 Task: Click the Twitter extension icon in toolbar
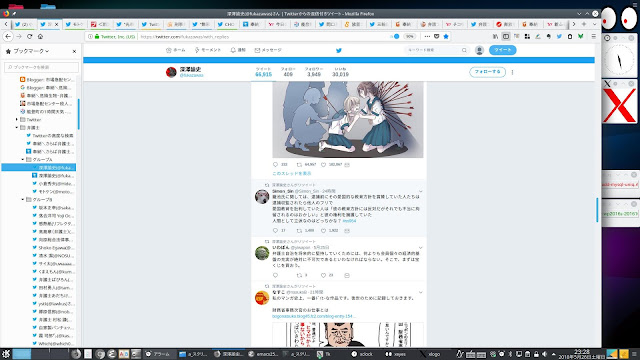pos(559,36)
